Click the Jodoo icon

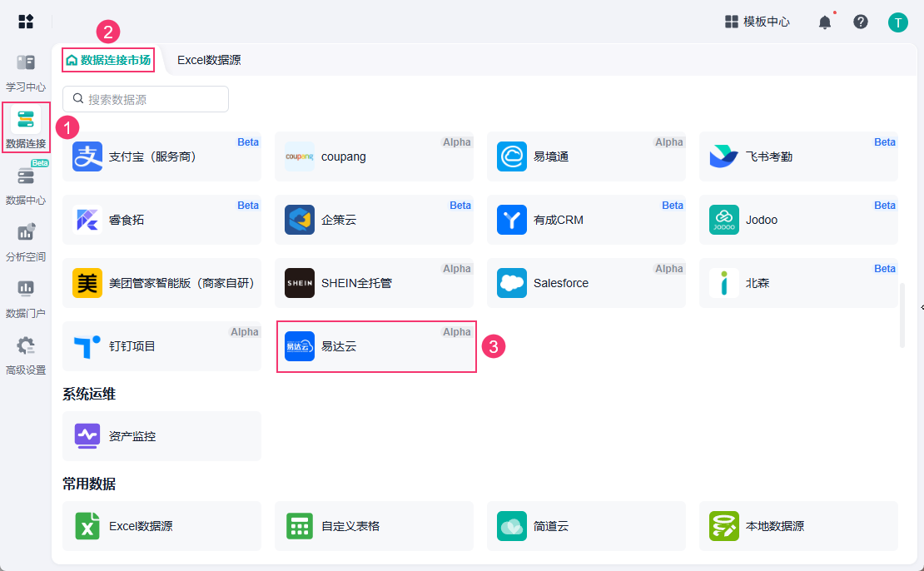pyautogui.click(x=723, y=220)
